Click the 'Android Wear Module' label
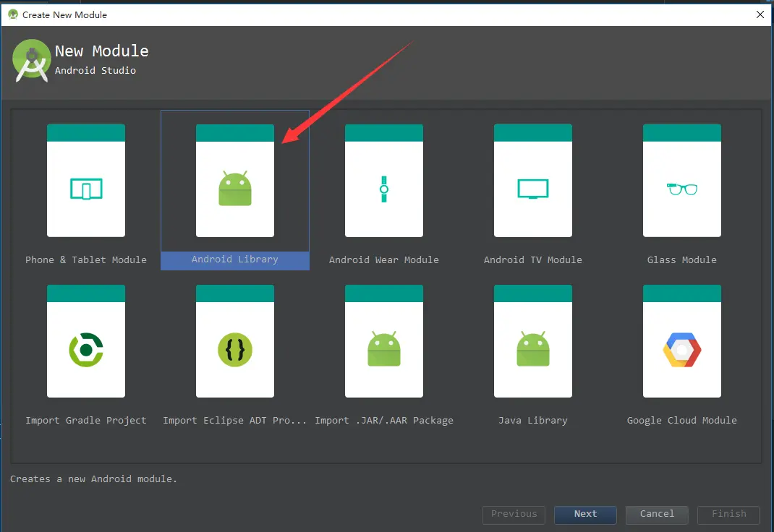 (384, 259)
